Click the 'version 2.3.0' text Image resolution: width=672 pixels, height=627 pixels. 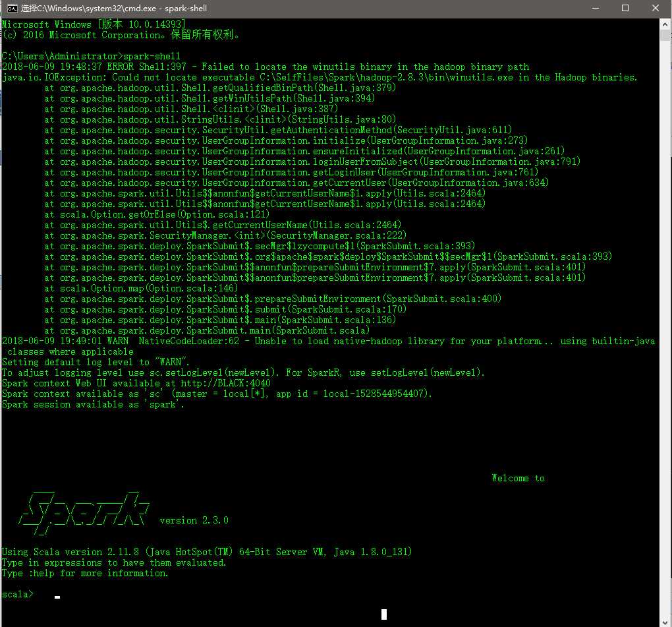(194, 520)
